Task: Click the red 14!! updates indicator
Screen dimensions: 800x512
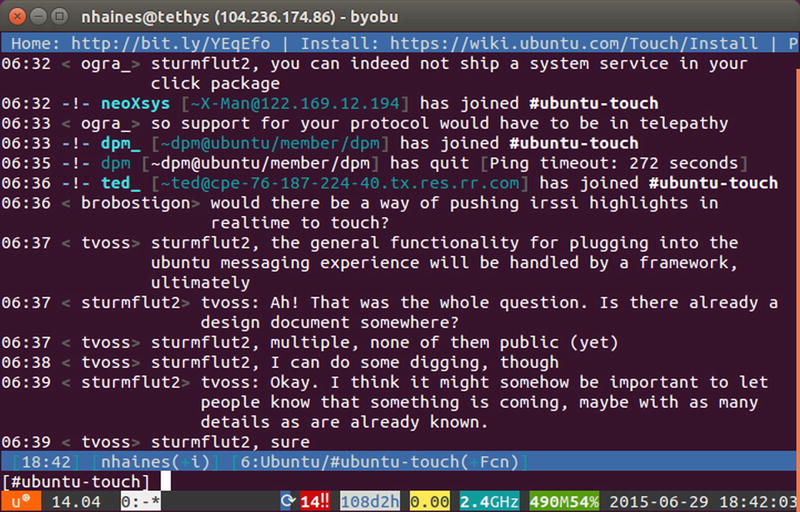Action: point(314,502)
